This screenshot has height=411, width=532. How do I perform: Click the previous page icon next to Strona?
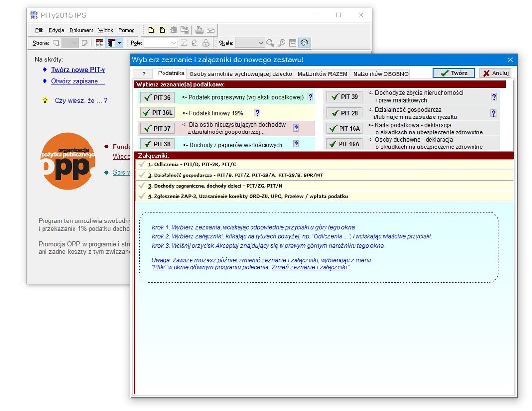click(57, 43)
